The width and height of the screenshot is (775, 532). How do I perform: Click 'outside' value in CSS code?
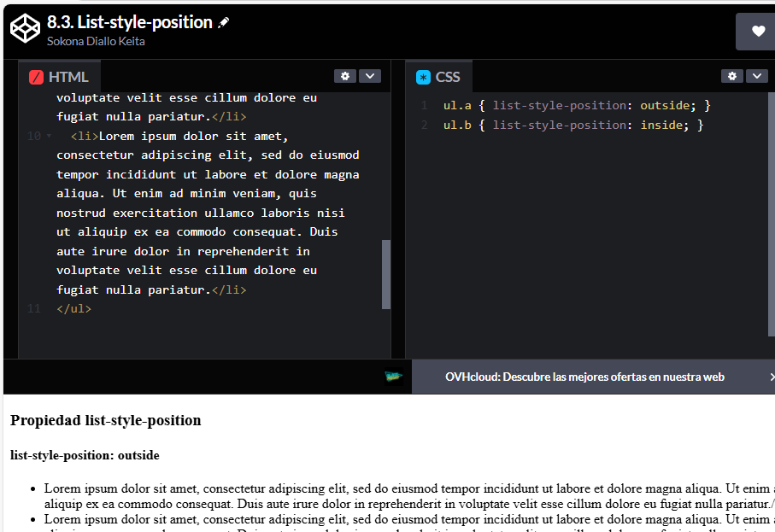(x=664, y=106)
